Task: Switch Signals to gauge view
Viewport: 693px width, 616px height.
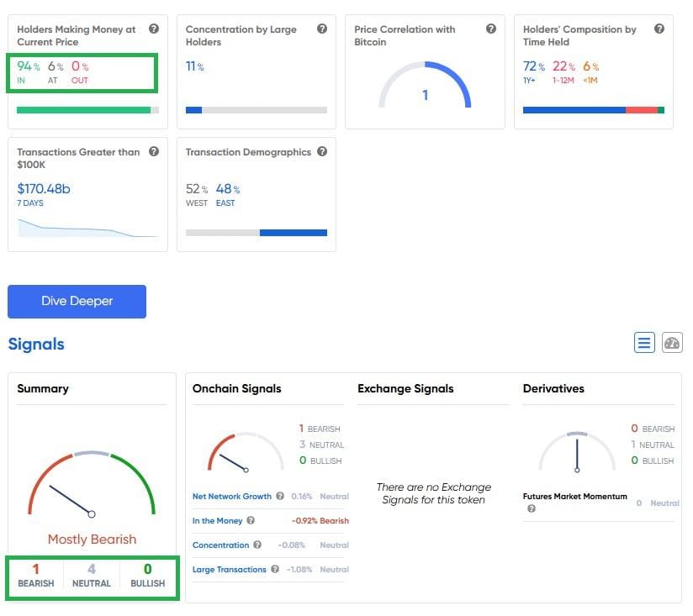Action: point(672,342)
